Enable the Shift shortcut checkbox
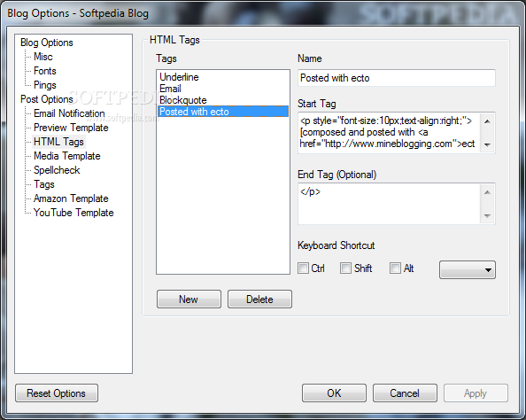This screenshot has height=420, width=526. [x=345, y=268]
